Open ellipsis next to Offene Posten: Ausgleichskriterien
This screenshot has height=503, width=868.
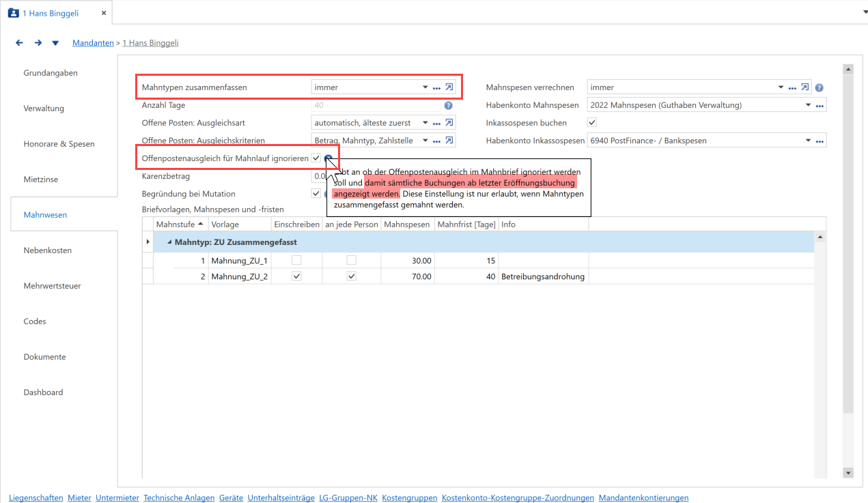(x=437, y=141)
